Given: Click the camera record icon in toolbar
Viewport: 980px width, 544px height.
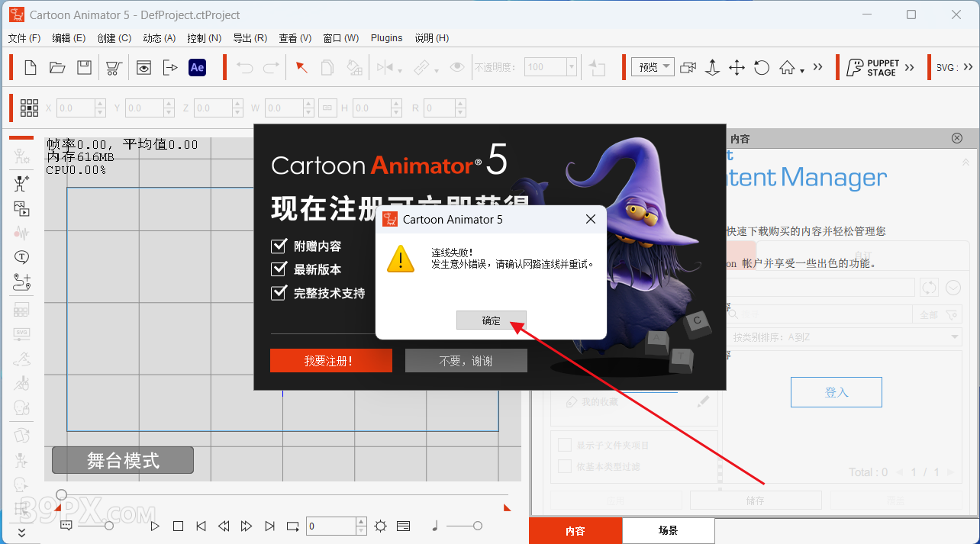Looking at the screenshot, I should [688, 67].
